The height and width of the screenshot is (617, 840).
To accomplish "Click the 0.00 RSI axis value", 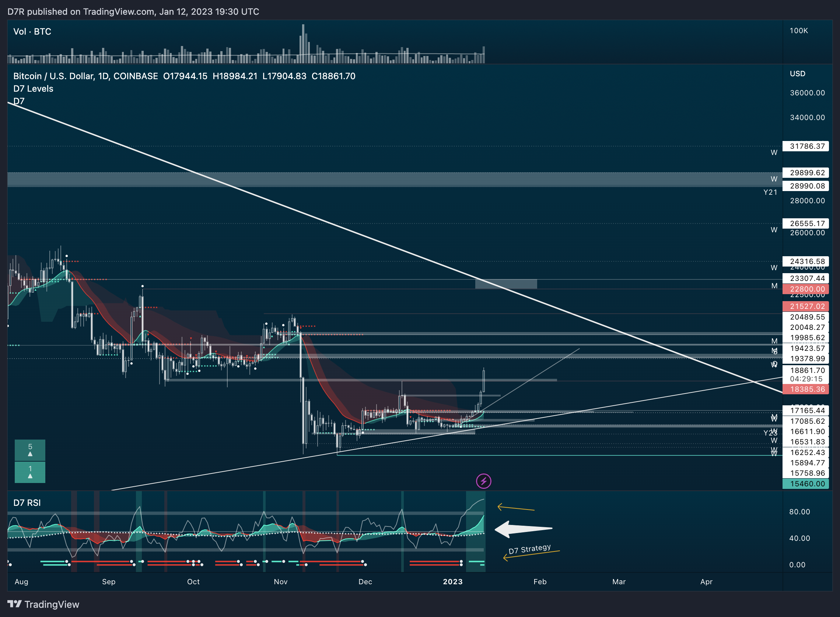I will click(797, 565).
